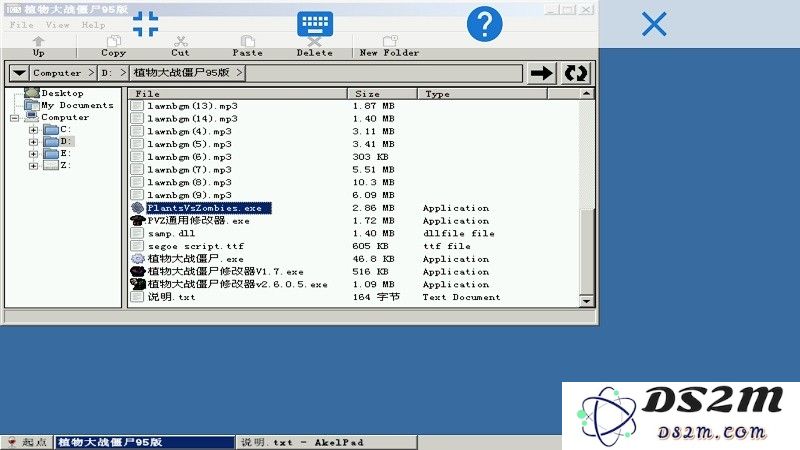Image resolution: width=800 pixels, height=450 pixels.
Task: Click the PVZ通用修改器.exe application icon
Action: (x=137, y=220)
